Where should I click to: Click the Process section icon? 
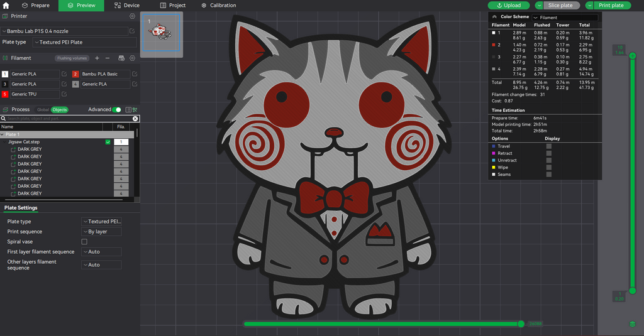(x=5, y=109)
